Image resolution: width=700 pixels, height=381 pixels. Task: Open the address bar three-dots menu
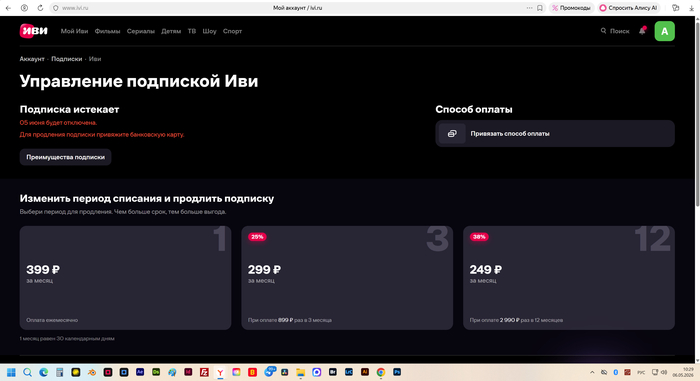coord(529,8)
